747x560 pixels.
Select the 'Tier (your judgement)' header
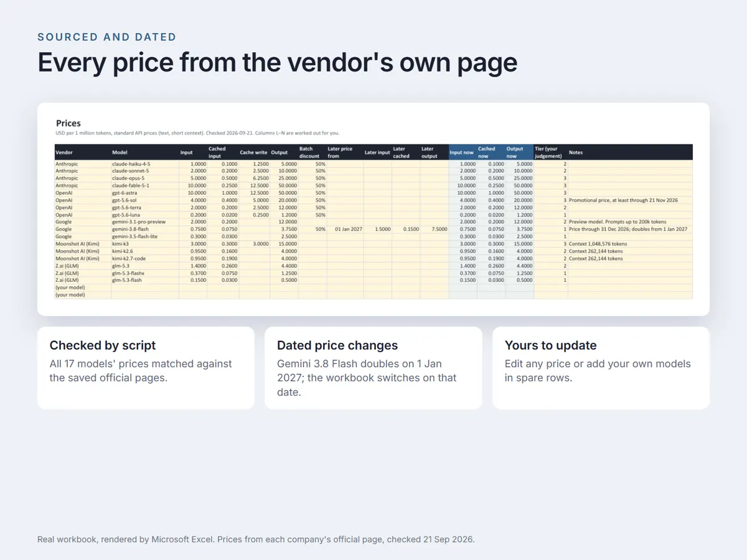click(550, 152)
